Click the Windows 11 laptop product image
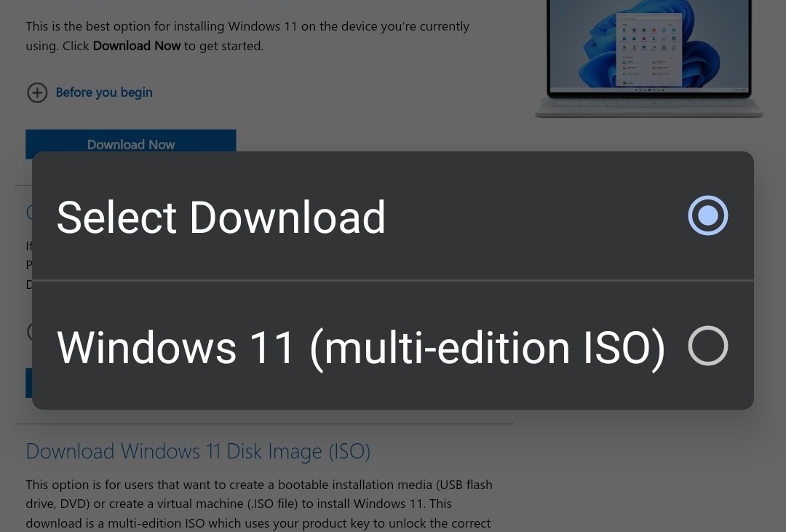Viewport: 786px width, 532px height. click(x=648, y=58)
